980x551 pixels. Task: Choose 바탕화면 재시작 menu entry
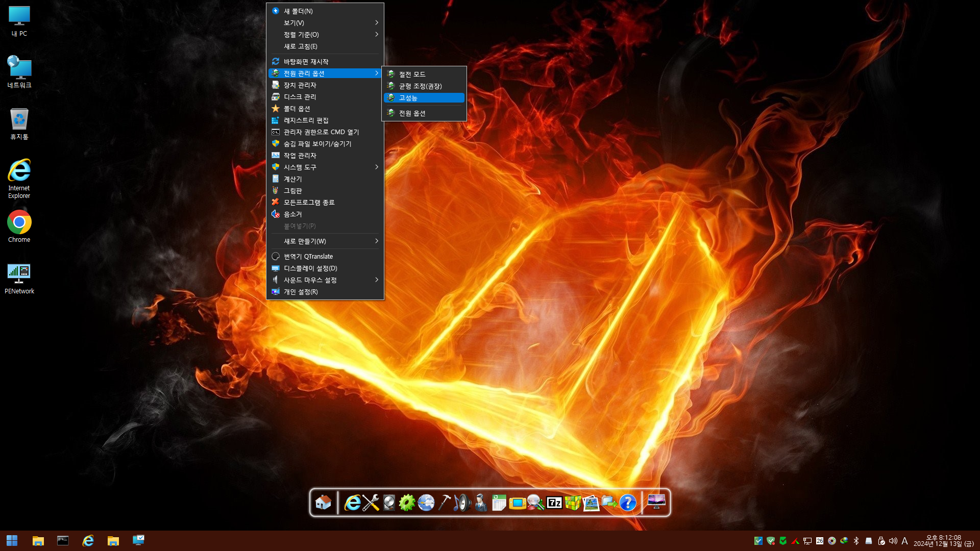click(325, 61)
